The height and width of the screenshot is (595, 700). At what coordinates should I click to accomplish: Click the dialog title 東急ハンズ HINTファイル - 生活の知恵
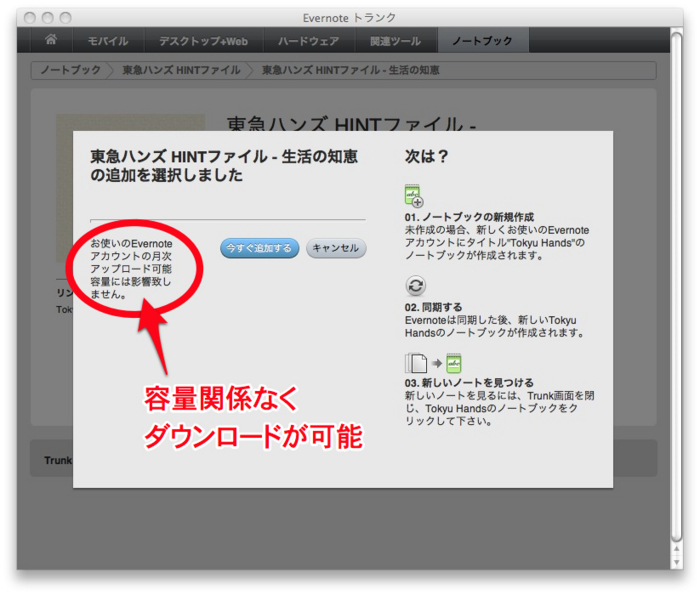pos(224,166)
